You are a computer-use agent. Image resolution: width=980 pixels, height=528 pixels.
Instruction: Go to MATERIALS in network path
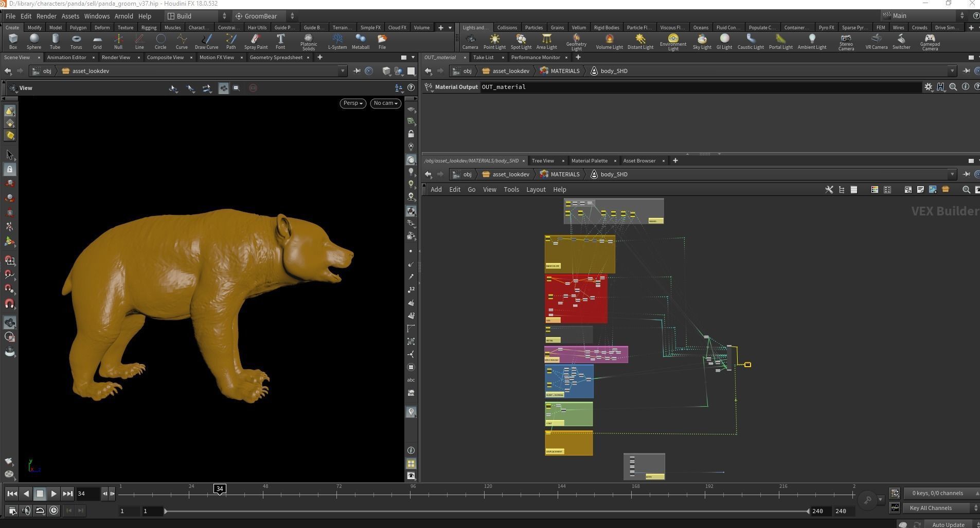565,174
